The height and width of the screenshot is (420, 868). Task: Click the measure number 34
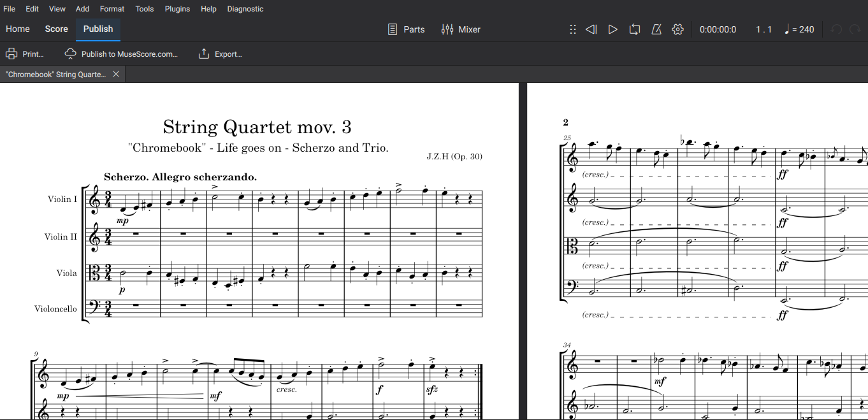(567, 345)
